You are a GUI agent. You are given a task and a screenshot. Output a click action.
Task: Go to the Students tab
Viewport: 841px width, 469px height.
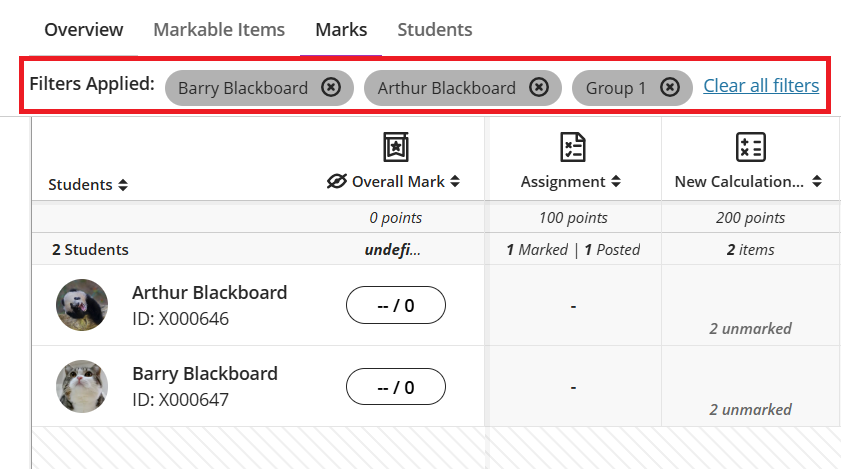click(435, 30)
